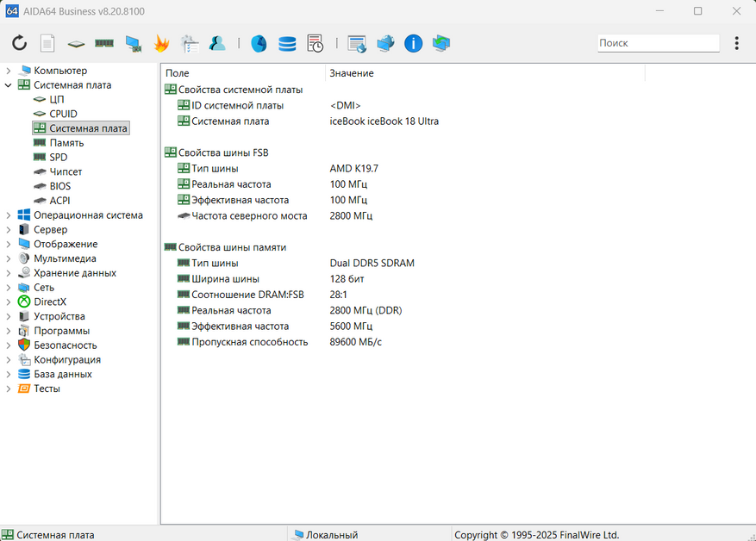Expand the Сеть tree node
This screenshot has height=541, width=756.
tap(9, 288)
